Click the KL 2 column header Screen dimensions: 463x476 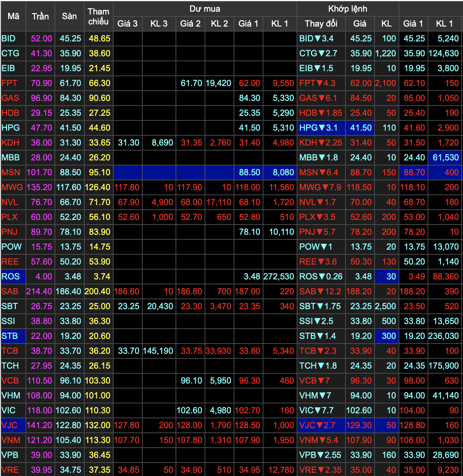(219, 24)
